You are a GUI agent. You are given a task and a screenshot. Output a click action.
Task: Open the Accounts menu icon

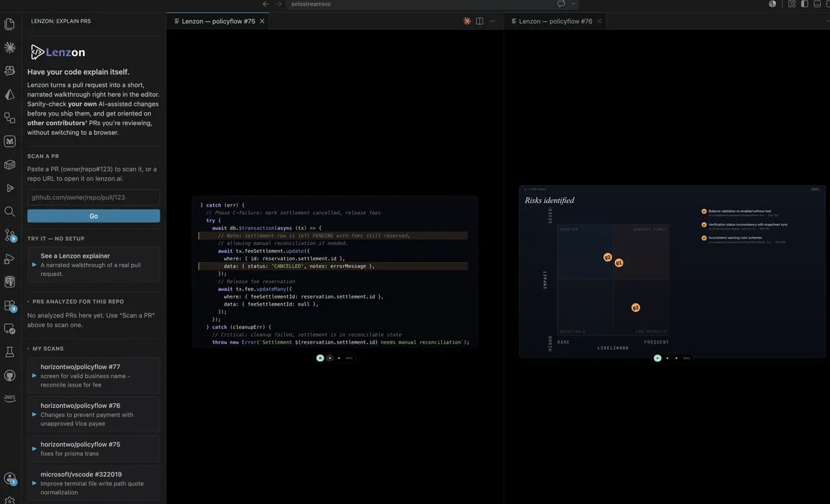[10, 478]
